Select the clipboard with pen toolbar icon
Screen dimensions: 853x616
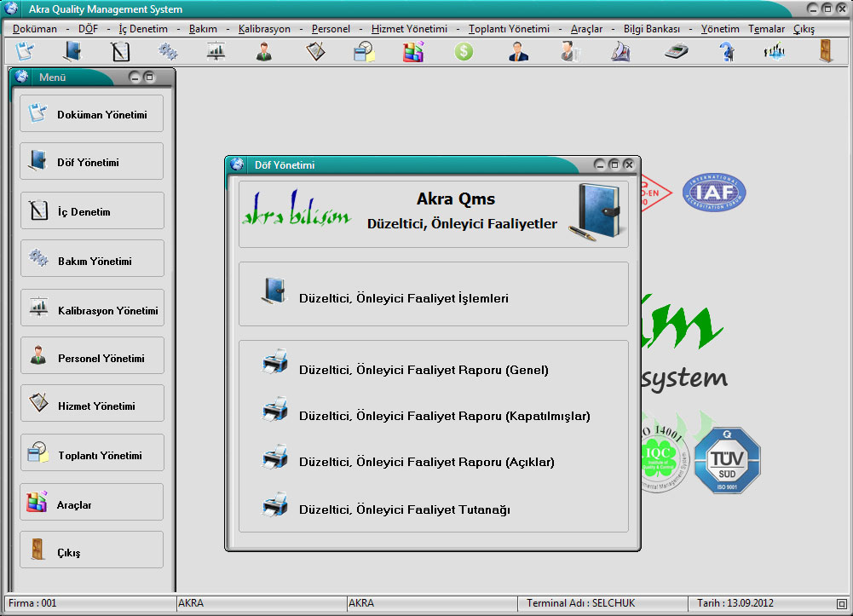click(120, 52)
